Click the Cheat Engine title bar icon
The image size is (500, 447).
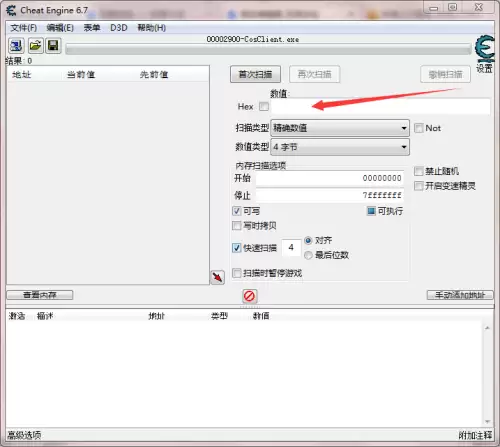[x=11, y=10]
